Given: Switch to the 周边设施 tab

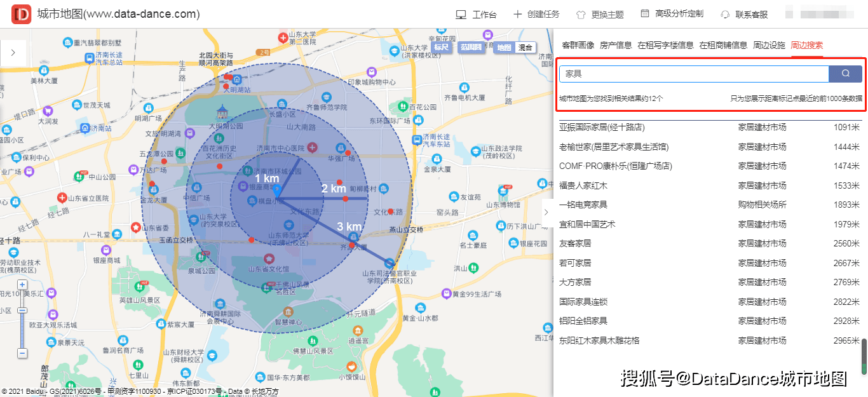Looking at the screenshot, I should (769, 45).
